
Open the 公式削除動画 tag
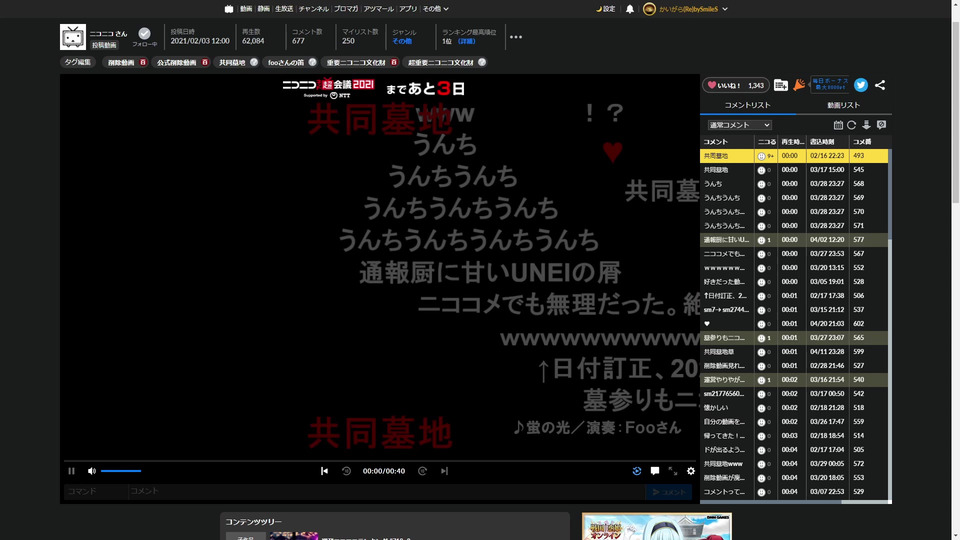click(176, 62)
